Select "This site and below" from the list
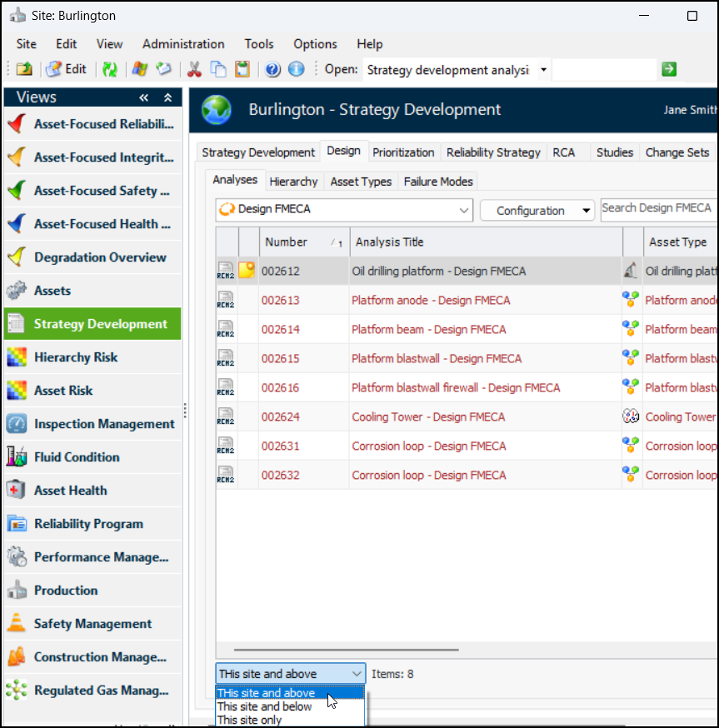Image resolution: width=719 pixels, height=728 pixels. pyautogui.click(x=265, y=706)
